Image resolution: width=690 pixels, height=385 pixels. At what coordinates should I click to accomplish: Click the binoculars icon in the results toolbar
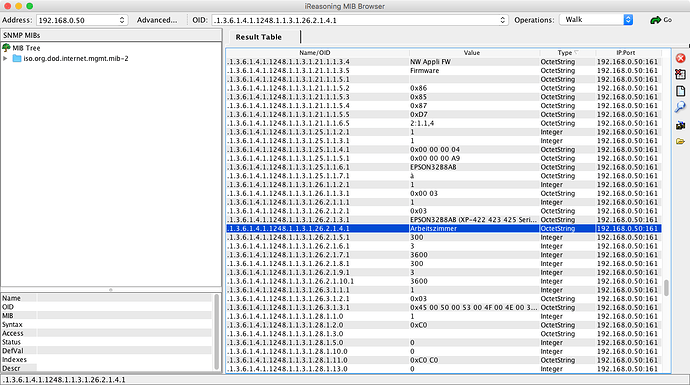tap(680, 125)
